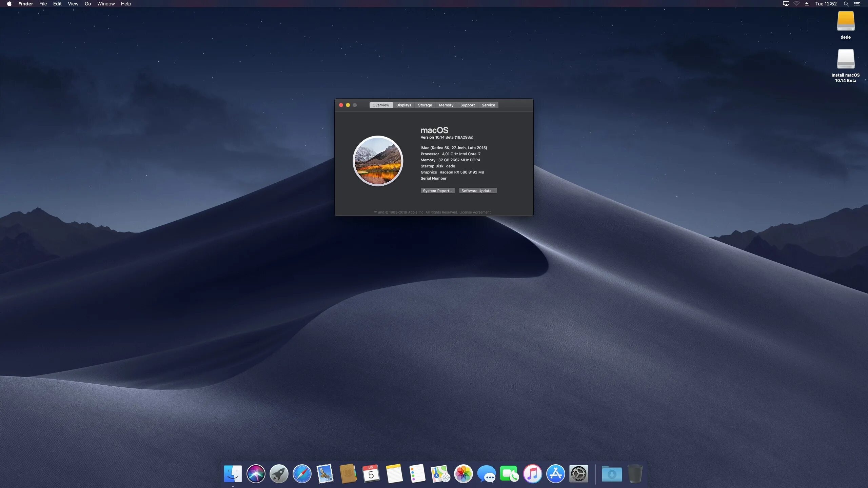
Task: Open the App Store dock icon
Action: [x=555, y=473]
